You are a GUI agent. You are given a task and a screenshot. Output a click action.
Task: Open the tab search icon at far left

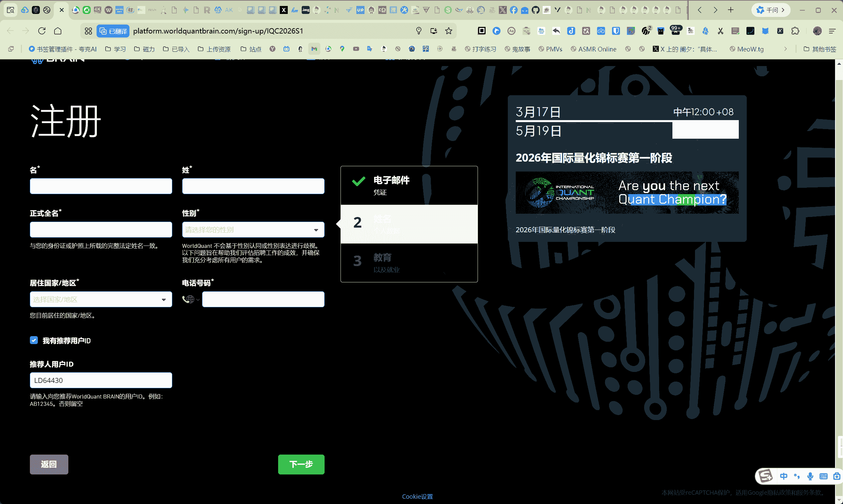pos(11,10)
